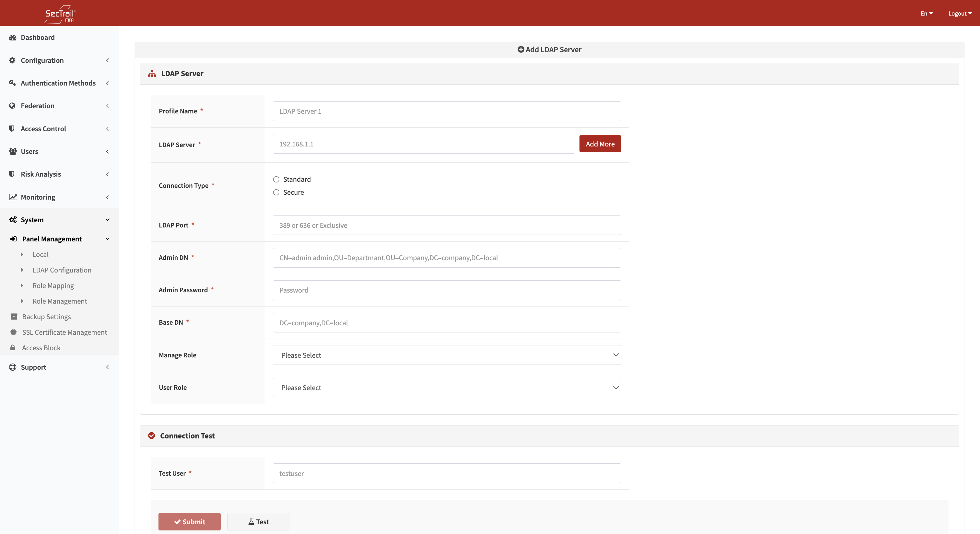Select the Dashboard icon in the sidebar
The height and width of the screenshot is (534, 980).
[x=13, y=37]
